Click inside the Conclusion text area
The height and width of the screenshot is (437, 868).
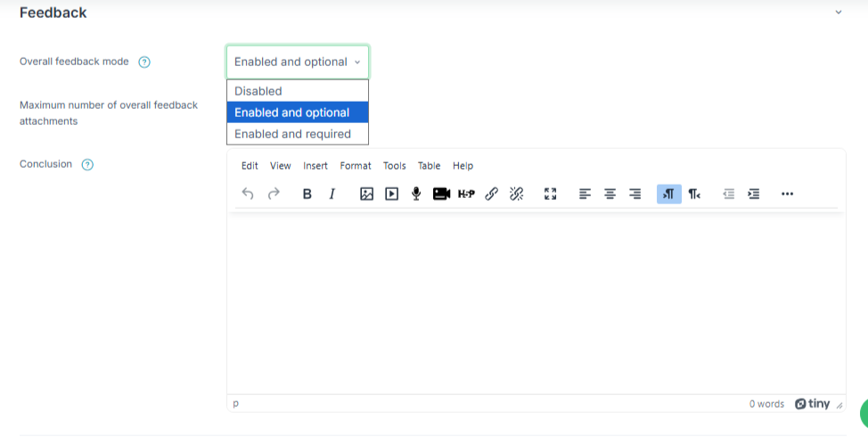click(536, 303)
